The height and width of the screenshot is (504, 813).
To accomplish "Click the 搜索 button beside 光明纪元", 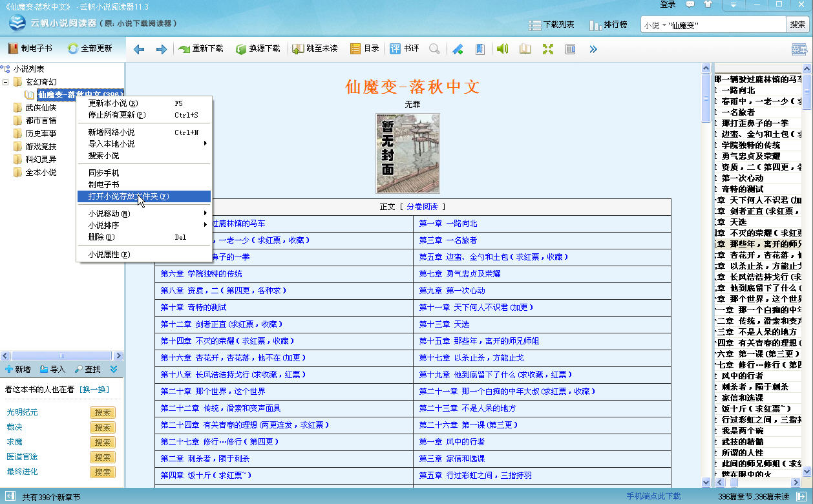I will [x=103, y=413].
